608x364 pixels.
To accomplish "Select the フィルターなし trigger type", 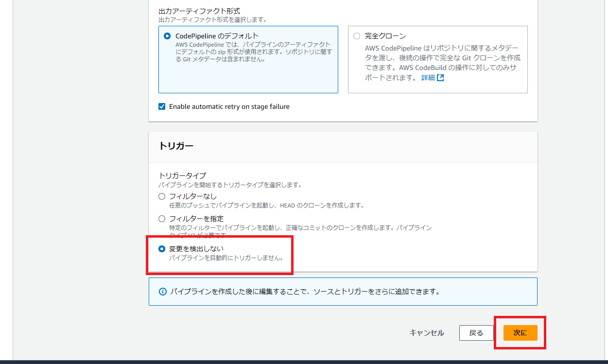I will click(161, 196).
